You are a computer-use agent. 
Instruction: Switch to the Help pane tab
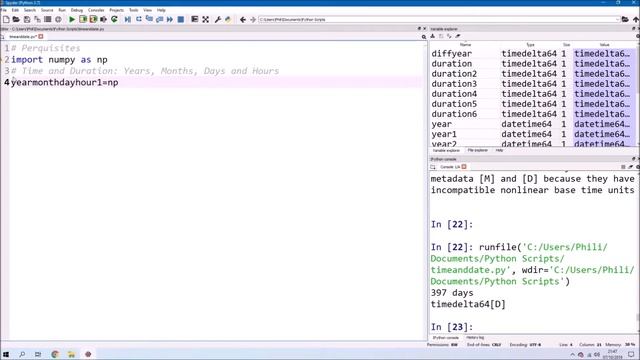(x=499, y=150)
